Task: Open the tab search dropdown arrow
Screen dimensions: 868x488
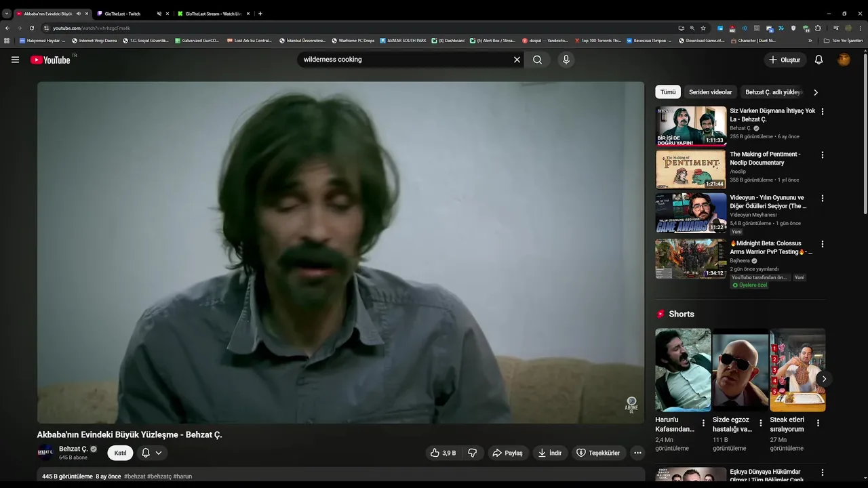Action: pos(7,14)
